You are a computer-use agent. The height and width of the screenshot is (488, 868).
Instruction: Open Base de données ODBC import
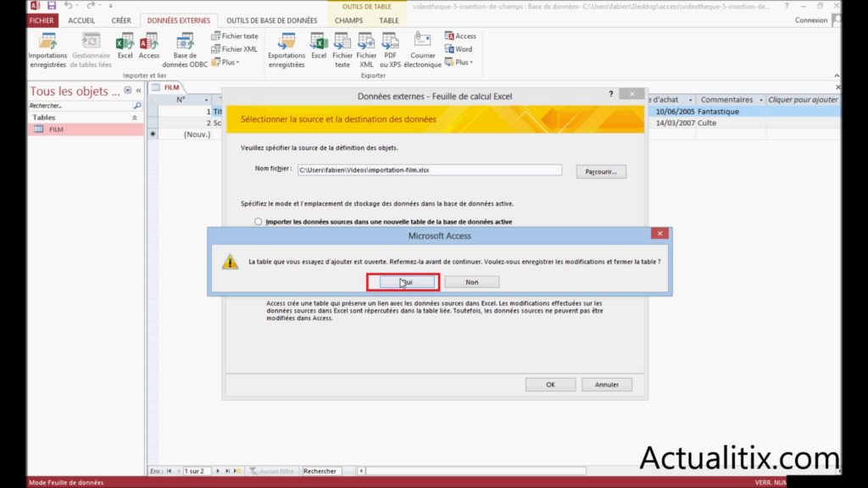[185, 50]
